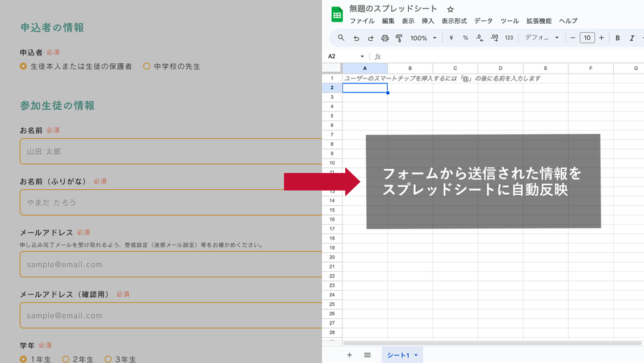Add a new sheet with plus button
The image size is (644, 363).
pos(349,355)
